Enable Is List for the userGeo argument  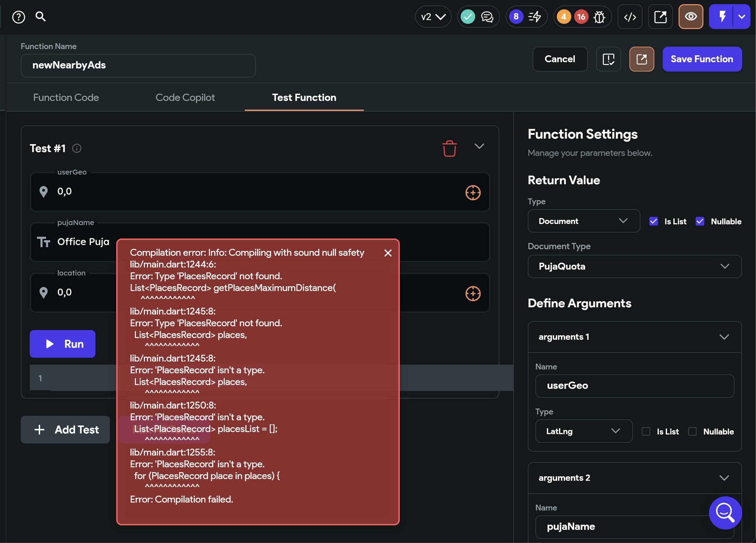646,431
